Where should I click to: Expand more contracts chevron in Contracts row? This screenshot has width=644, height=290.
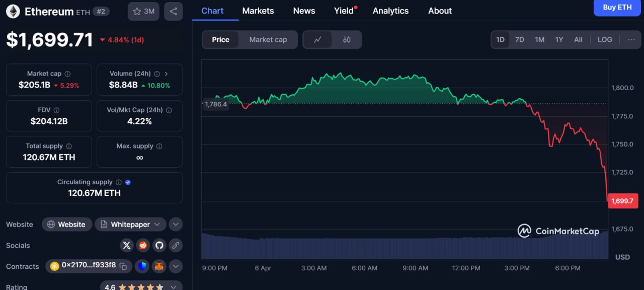[176, 266]
